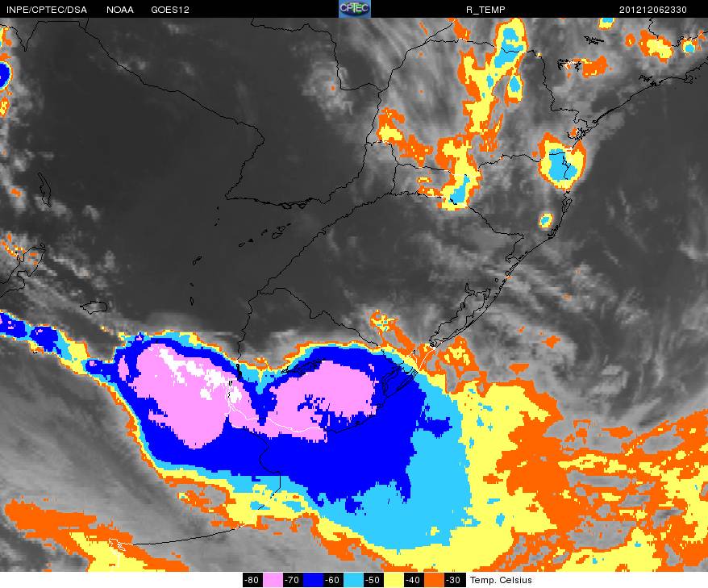Click the NOAA label in header

[x=120, y=10]
